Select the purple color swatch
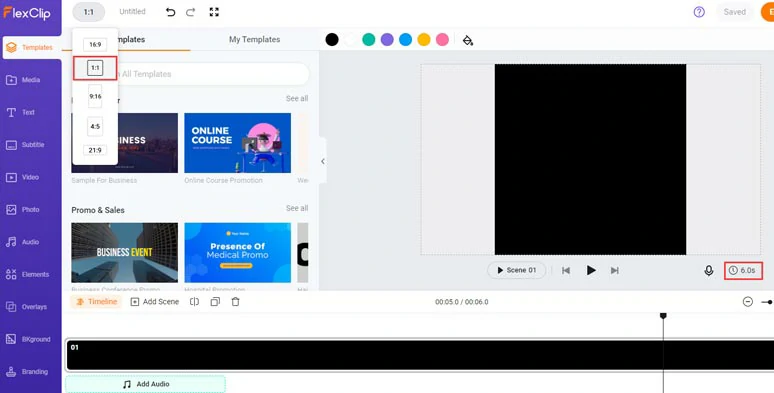 pyautogui.click(x=387, y=40)
